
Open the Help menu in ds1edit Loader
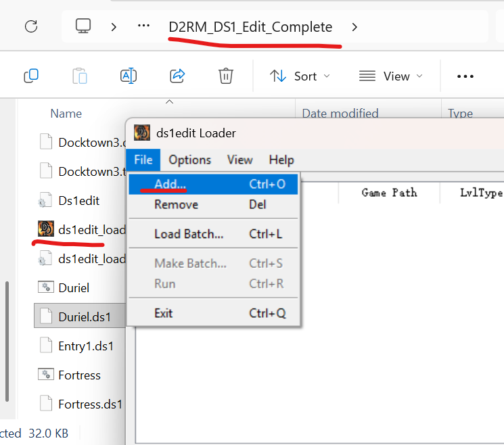pos(281,160)
